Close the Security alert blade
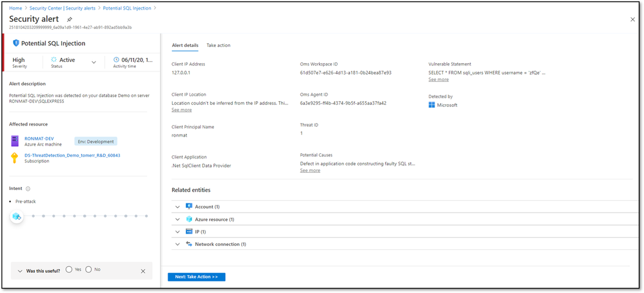The image size is (644, 293). pos(632,19)
